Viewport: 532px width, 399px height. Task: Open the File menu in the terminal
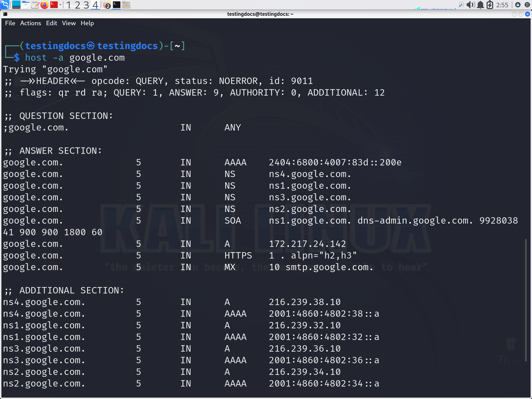(x=10, y=23)
